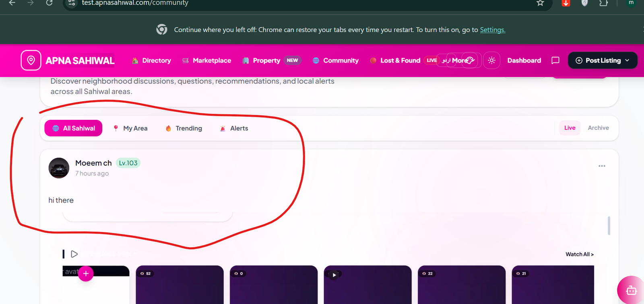This screenshot has width=644, height=304.
Task: Switch to the Alerts tab
Action: tap(234, 128)
